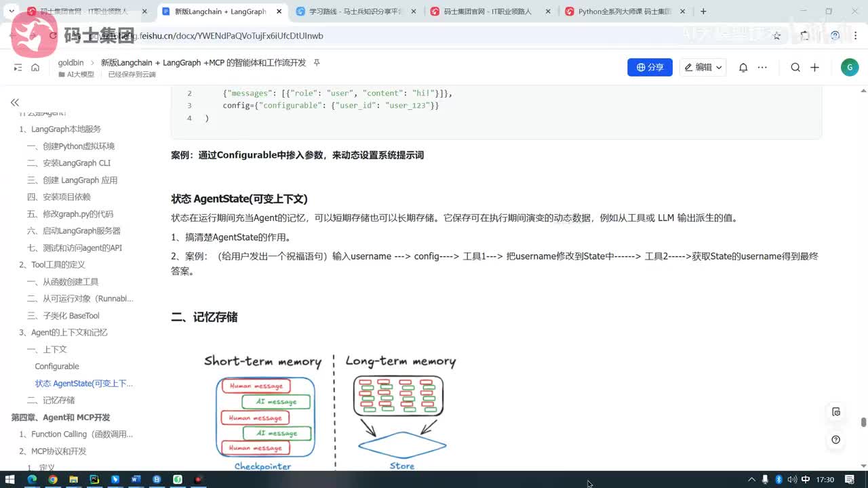
Task: Jump to 三、子类化 BaseTool
Action: pyautogui.click(x=63, y=315)
